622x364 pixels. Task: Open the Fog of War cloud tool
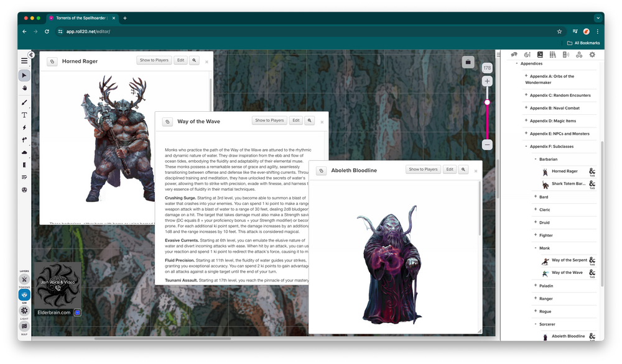(24, 152)
